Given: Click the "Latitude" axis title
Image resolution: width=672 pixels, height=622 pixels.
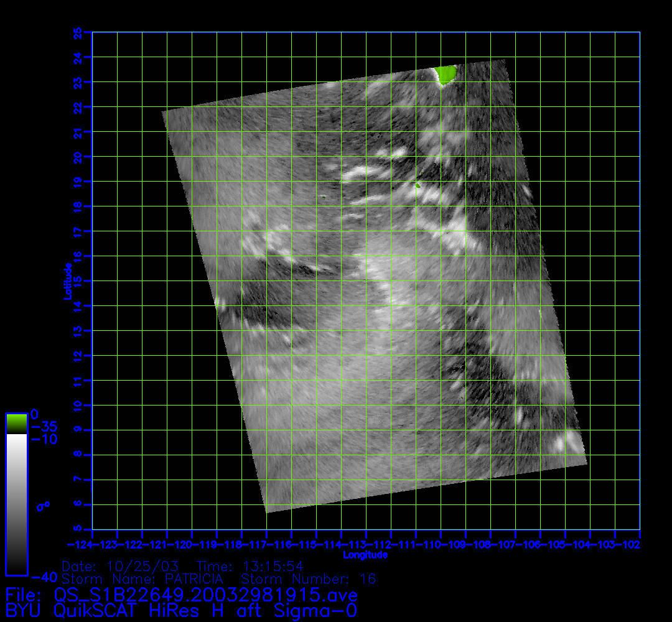Looking at the screenshot, I should click(x=67, y=281).
